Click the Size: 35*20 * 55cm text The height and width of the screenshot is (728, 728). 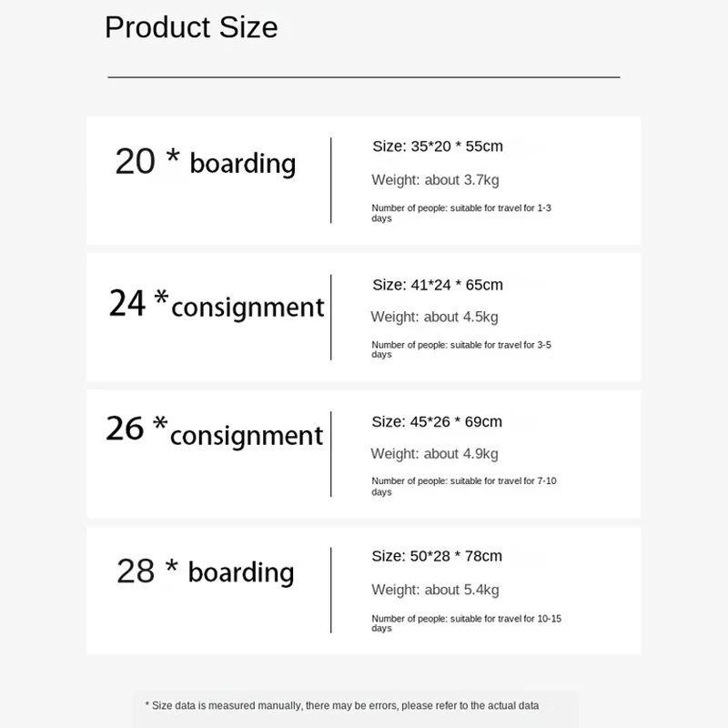point(438,147)
